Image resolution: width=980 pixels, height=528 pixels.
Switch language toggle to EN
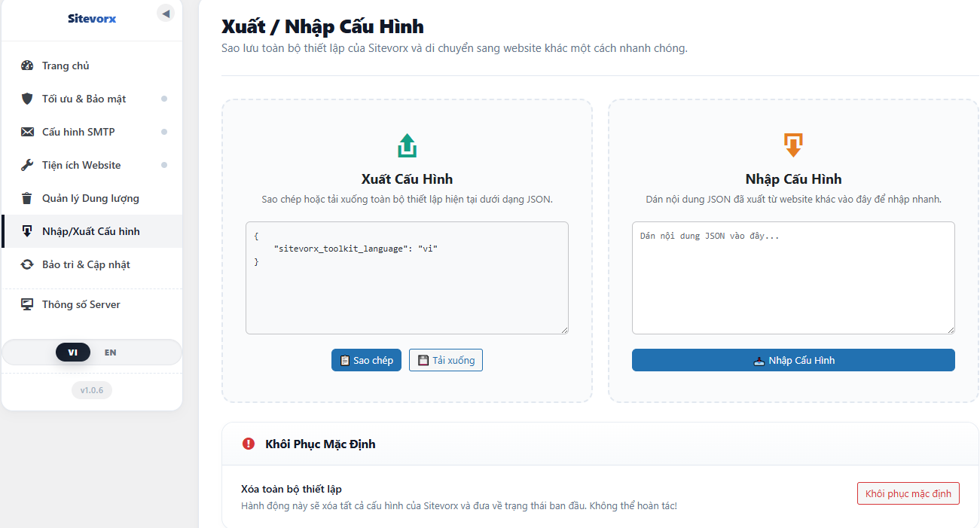[x=111, y=353]
